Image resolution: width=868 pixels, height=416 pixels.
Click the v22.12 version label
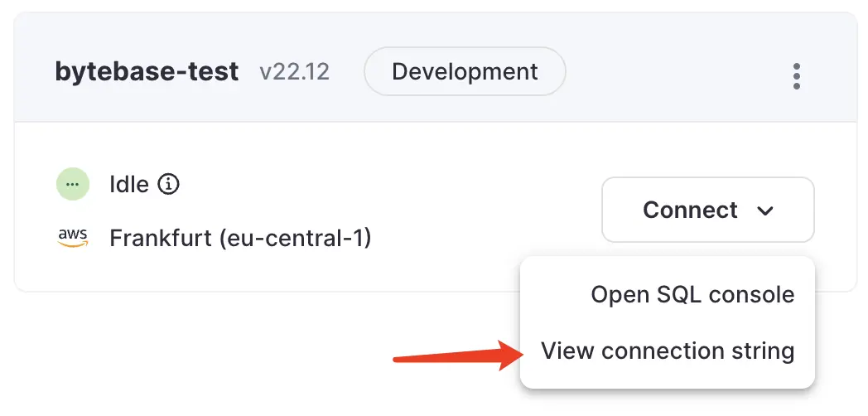pyautogui.click(x=295, y=72)
